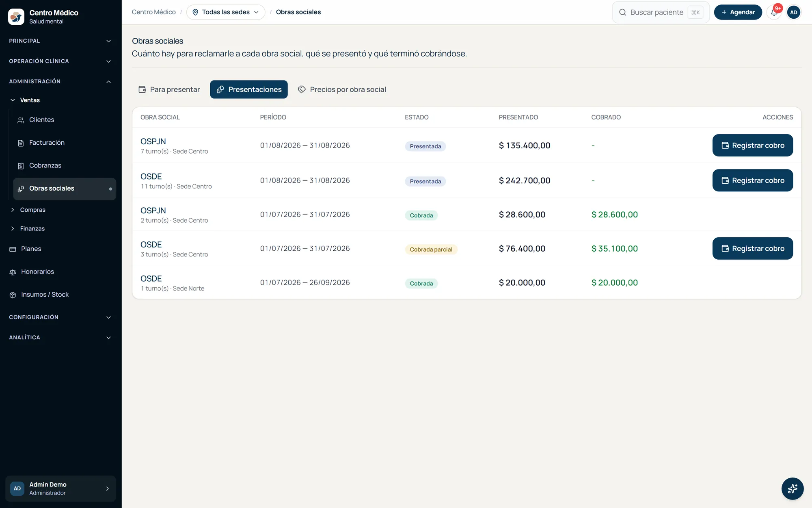Screen dimensions: 812x508
Task: Click the Centro Médico breadcrumb link
Action: point(153,12)
